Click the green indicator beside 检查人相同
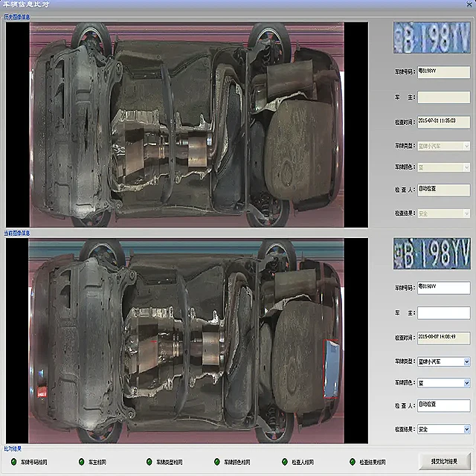 click(284, 462)
